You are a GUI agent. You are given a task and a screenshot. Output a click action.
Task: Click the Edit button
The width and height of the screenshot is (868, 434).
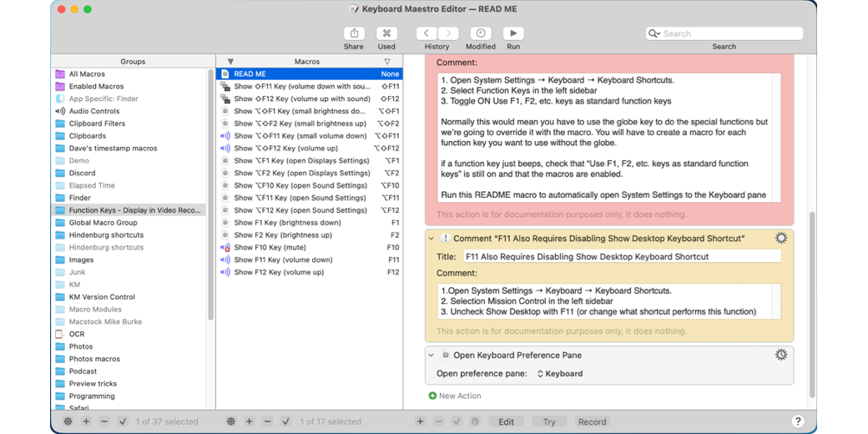tap(506, 421)
